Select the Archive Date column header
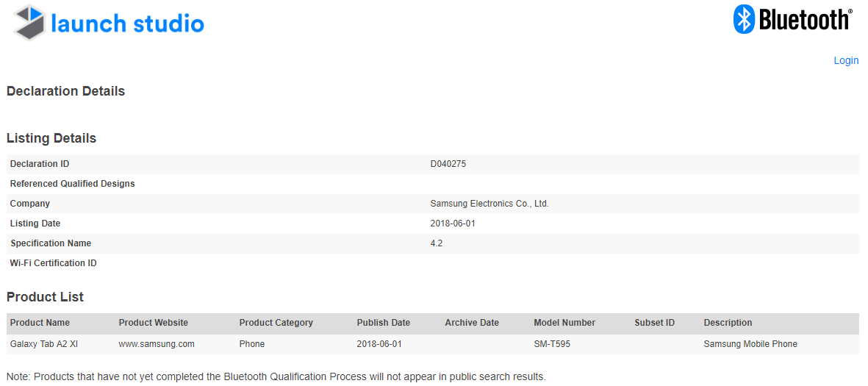The height and width of the screenshot is (386, 868). 471,323
